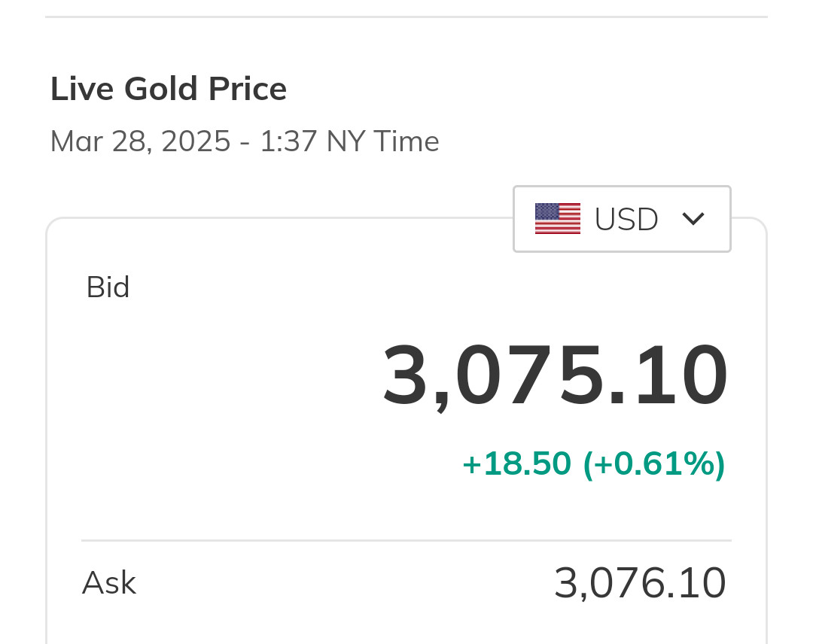Tap the 1:37 time value
The width and height of the screenshot is (813, 644).
[x=288, y=141]
